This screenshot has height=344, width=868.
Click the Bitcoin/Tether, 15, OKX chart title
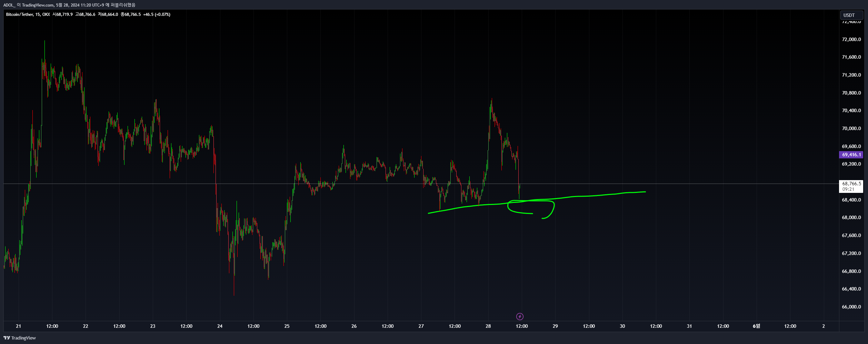(28, 14)
